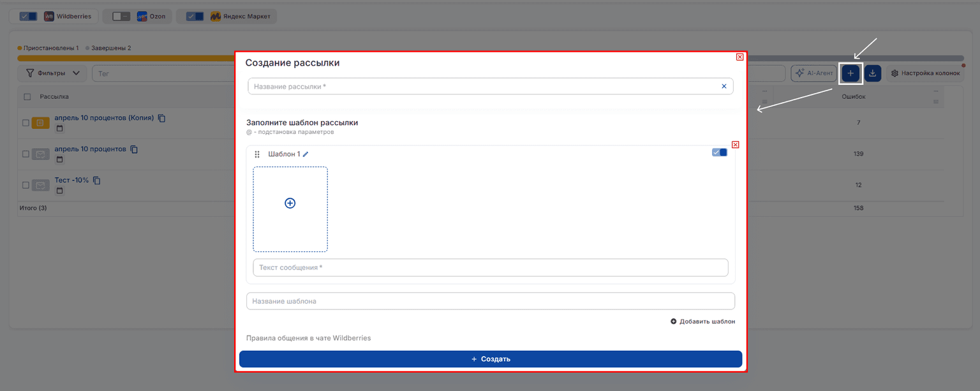
Task: Click the Создать button
Action: (x=490, y=359)
